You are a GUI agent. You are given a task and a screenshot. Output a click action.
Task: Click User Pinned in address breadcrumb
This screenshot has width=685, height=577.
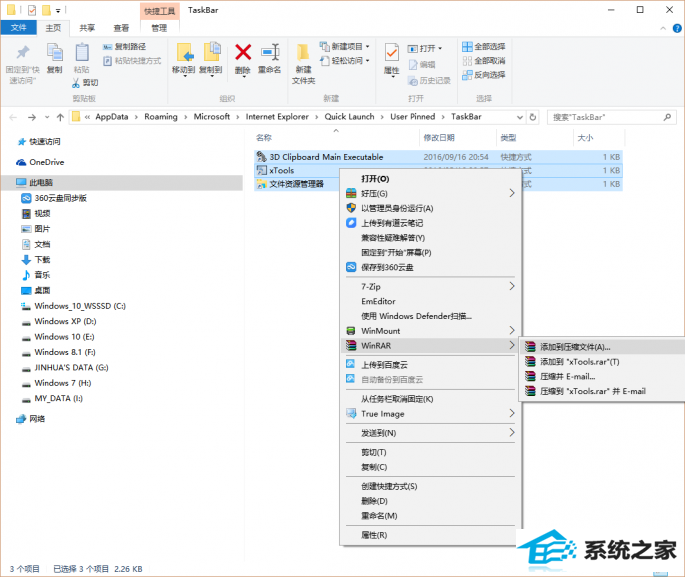pyautogui.click(x=412, y=117)
